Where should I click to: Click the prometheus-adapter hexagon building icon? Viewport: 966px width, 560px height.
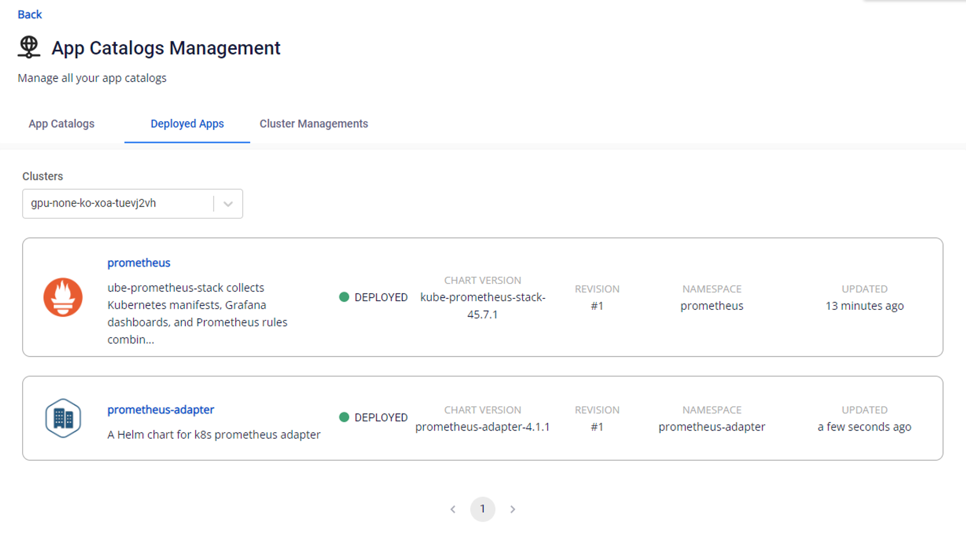pyautogui.click(x=63, y=418)
